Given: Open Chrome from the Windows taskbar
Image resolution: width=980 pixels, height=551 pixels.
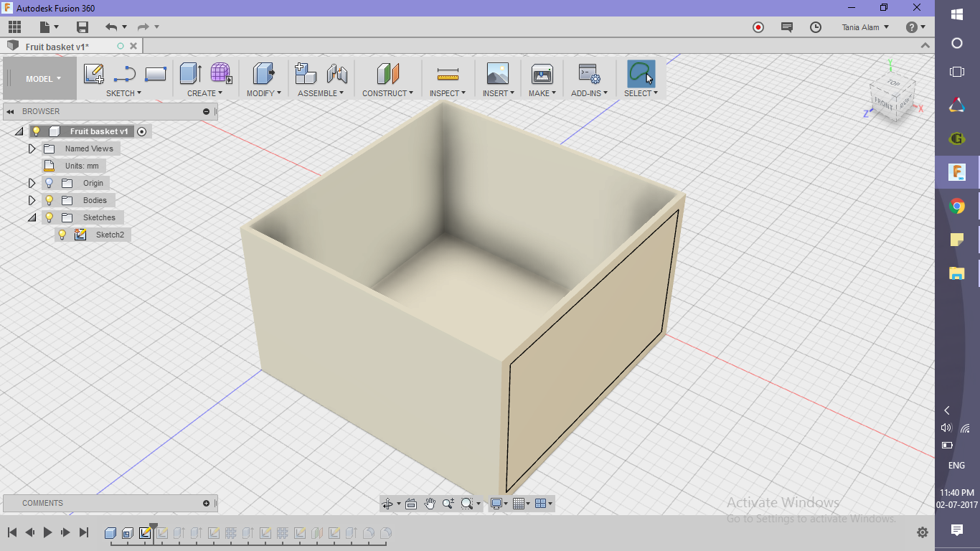Looking at the screenshot, I should (x=957, y=207).
